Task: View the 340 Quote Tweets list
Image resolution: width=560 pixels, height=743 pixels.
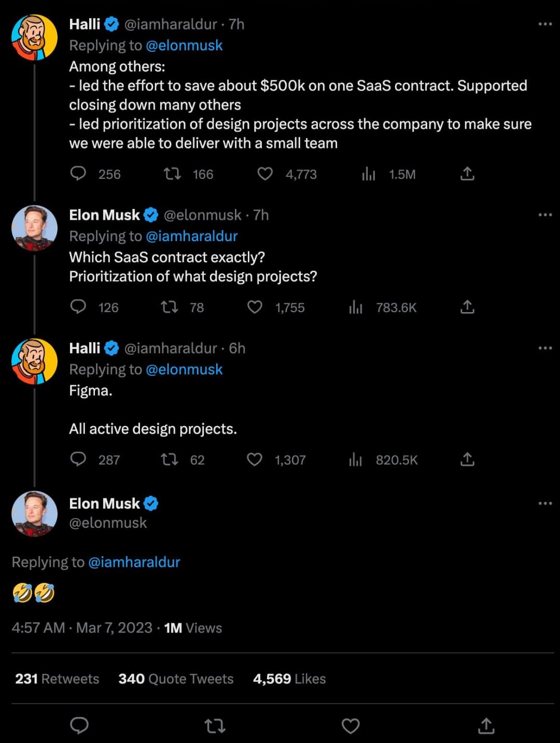Action: pyautogui.click(x=176, y=679)
